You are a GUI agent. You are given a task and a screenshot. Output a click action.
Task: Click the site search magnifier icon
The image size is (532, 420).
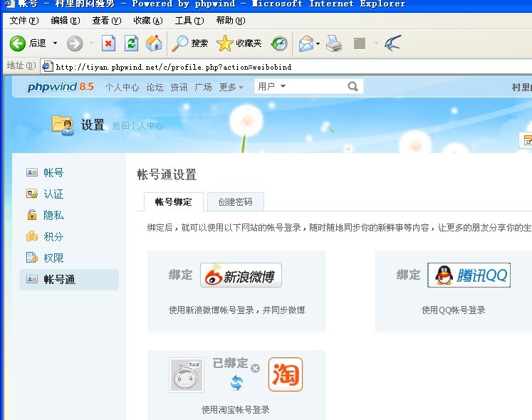pos(353,87)
